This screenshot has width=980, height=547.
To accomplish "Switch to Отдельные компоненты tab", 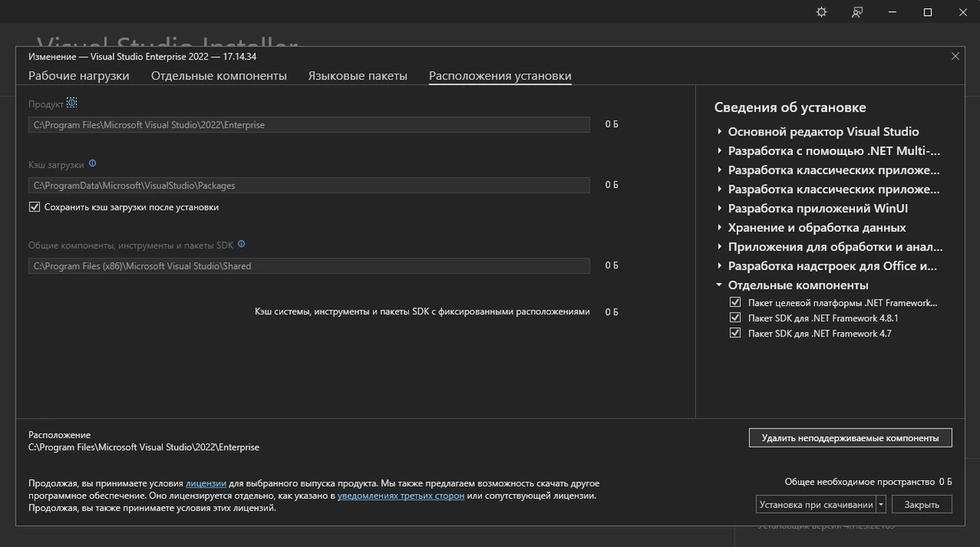I will point(219,76).
